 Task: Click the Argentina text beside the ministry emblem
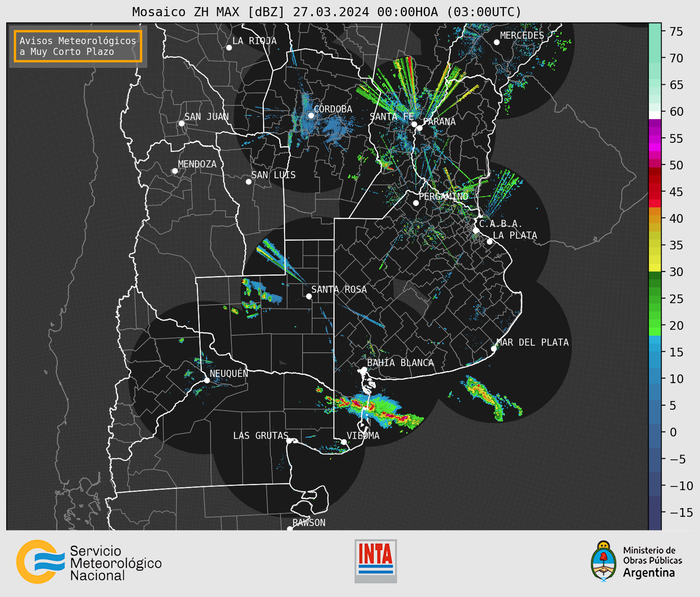pyautogui.click(x=649, y=573)
